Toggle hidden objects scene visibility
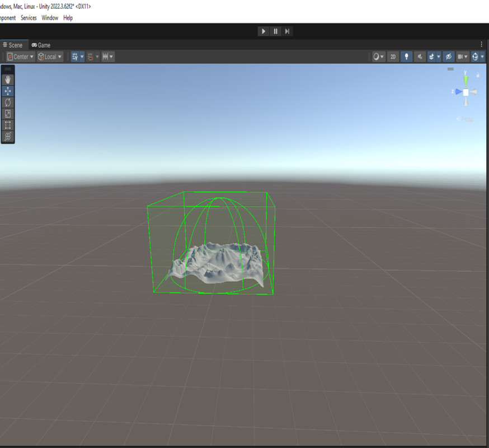Image resolution: width=489 pixels, height=448 pixels. 449,57
